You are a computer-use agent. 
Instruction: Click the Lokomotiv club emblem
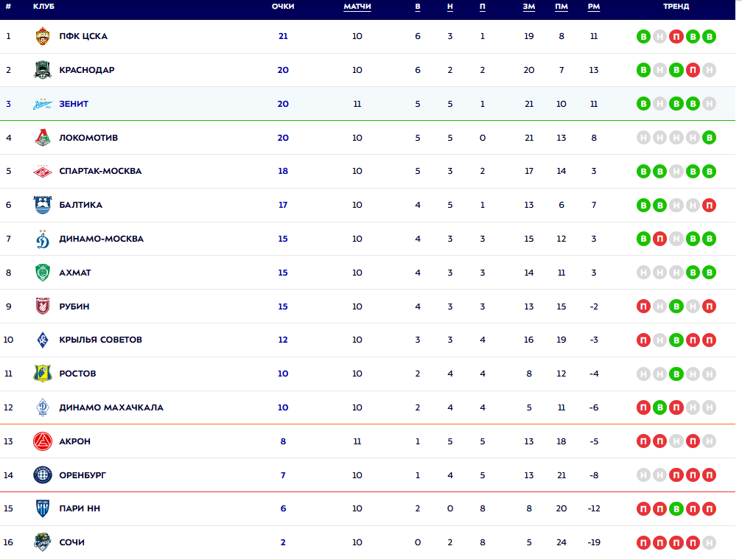43,138
